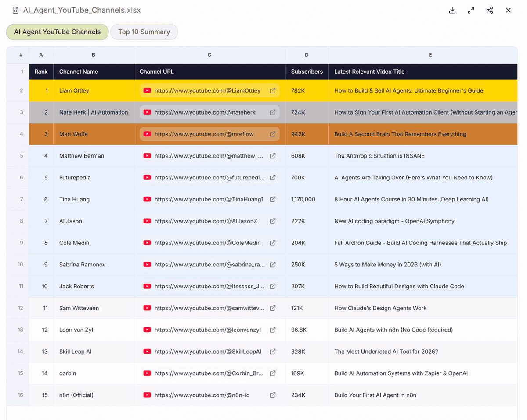Select the cell reading 1,170,000
This screenshot has width=527, height=420.
307,199
